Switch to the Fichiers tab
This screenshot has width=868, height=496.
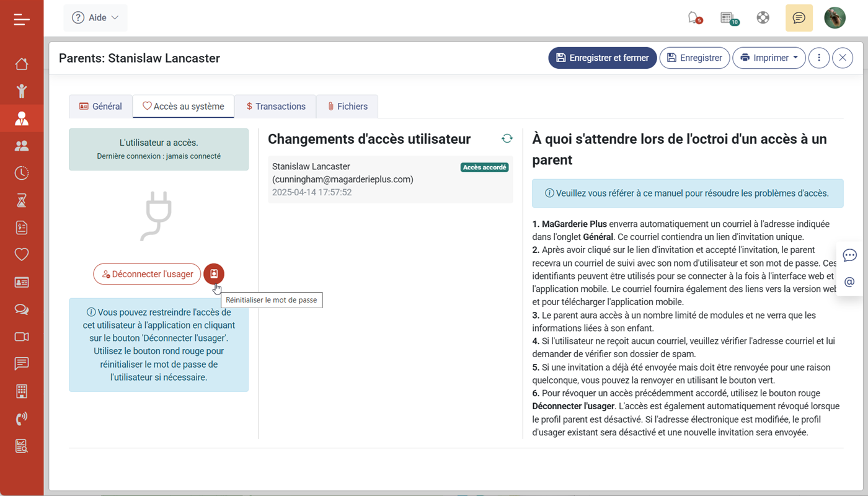[x=347, y=107]
